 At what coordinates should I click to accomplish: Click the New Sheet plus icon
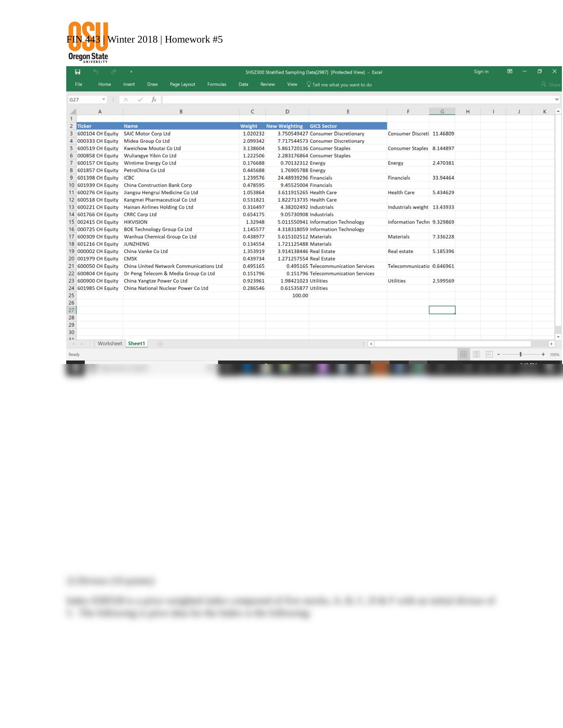(x=160, y=344)
